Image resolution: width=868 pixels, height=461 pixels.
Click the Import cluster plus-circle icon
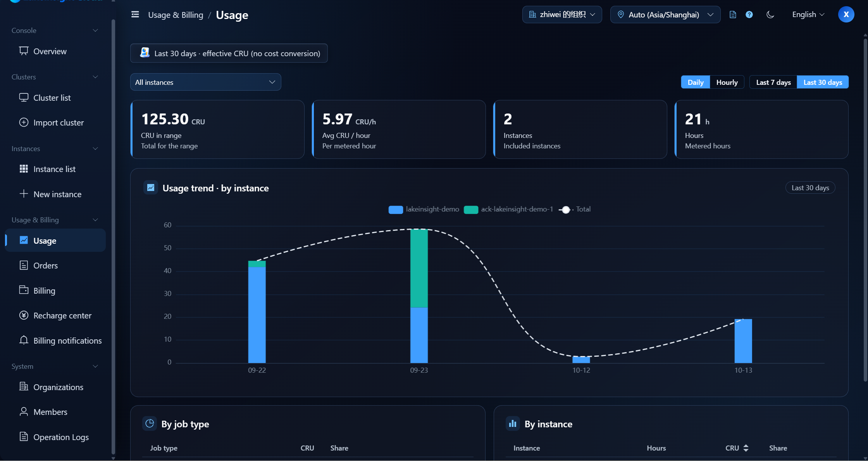tap(24, 122)
